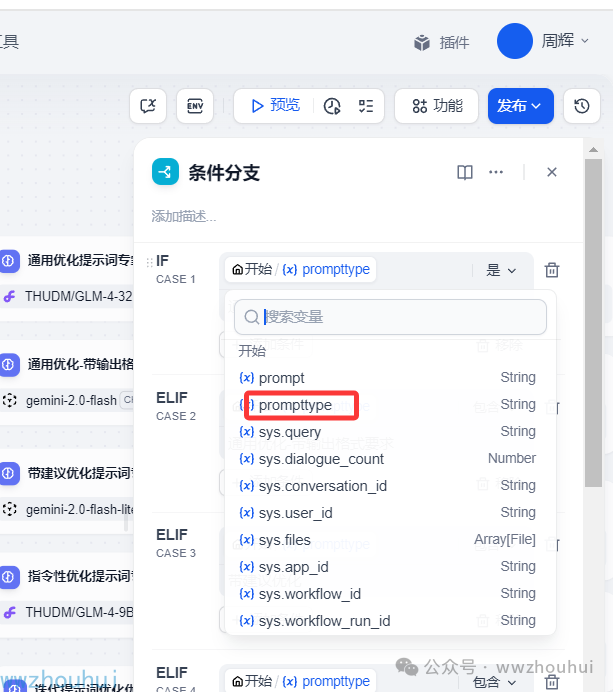
Task: View run history clock icon
Action: 332,106
